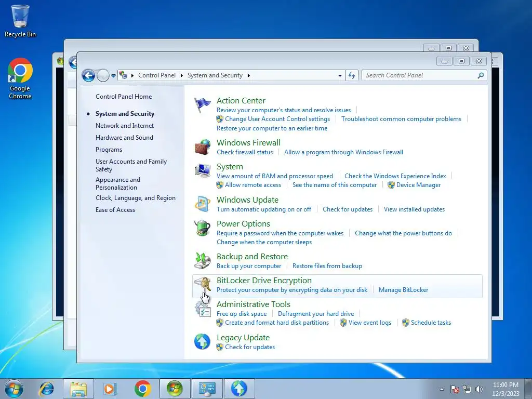Open Manage BitLocker link

click(403, 290)
